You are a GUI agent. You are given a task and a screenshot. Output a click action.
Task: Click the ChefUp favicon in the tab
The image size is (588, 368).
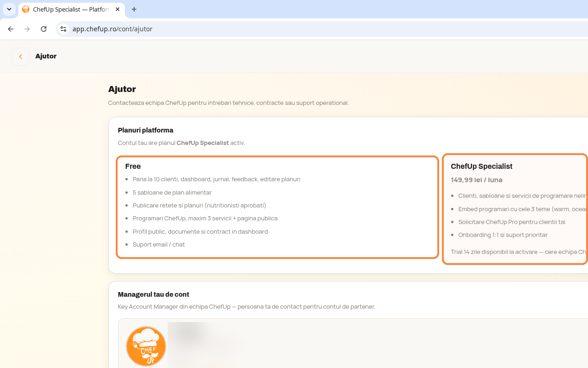26,9
